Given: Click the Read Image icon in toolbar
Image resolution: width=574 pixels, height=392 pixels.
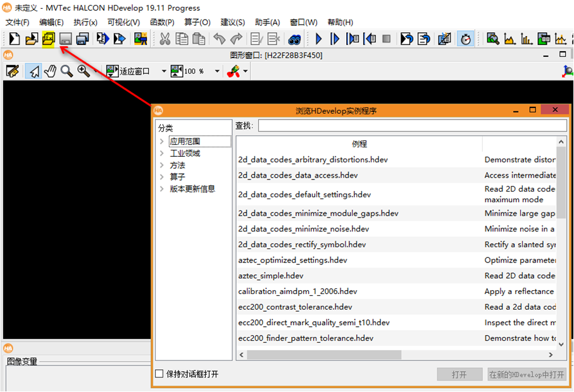Looking at the screenshot, I should pyautogui.click(x=140, y=39).
